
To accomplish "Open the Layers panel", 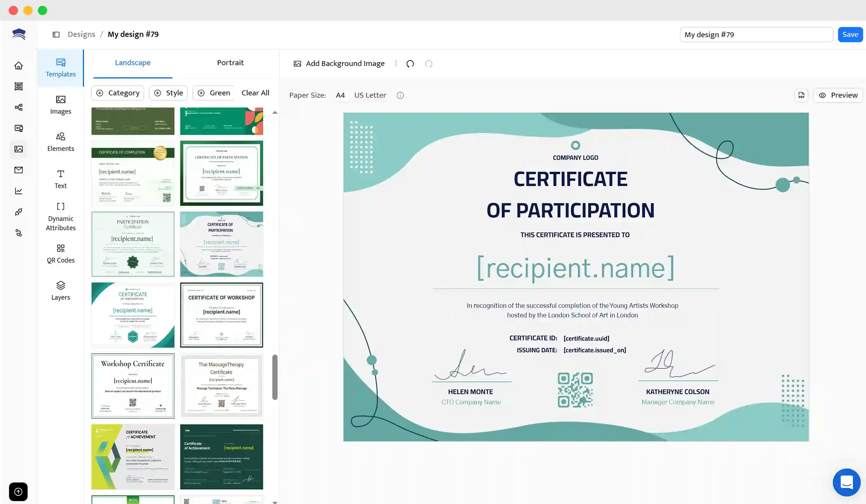I will point(61,291).
